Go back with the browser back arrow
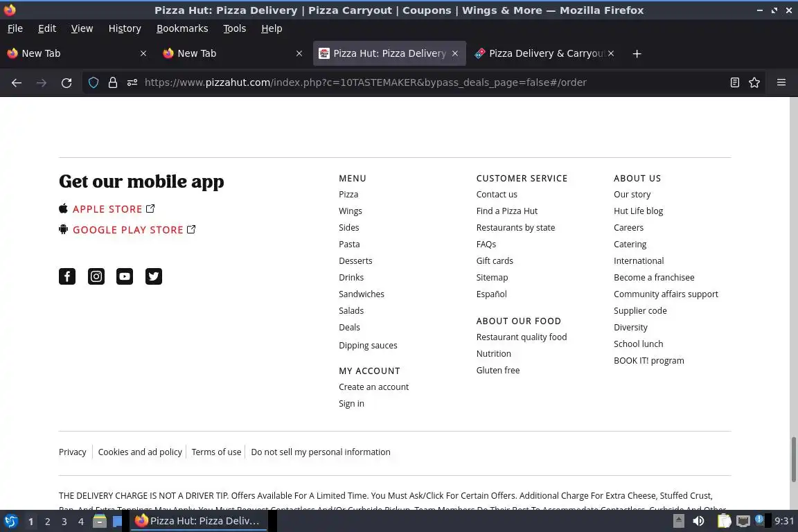 (17, 82)
